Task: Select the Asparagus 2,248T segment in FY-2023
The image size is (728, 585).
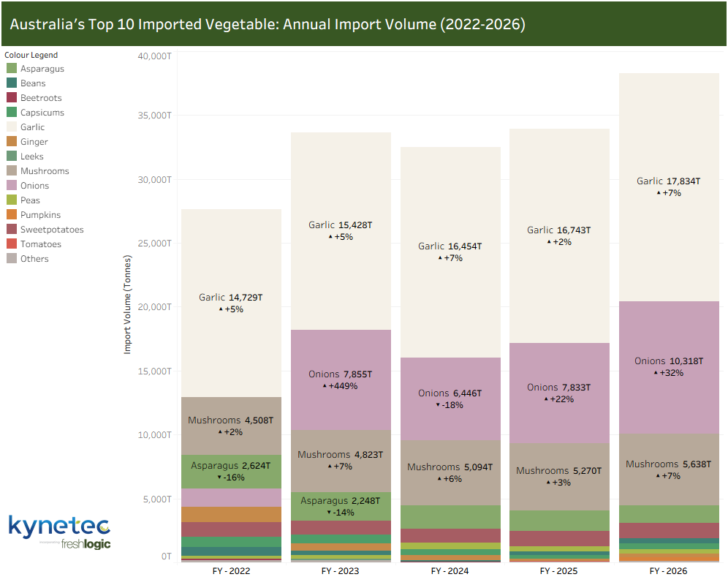Action: (x=341, y=507)
